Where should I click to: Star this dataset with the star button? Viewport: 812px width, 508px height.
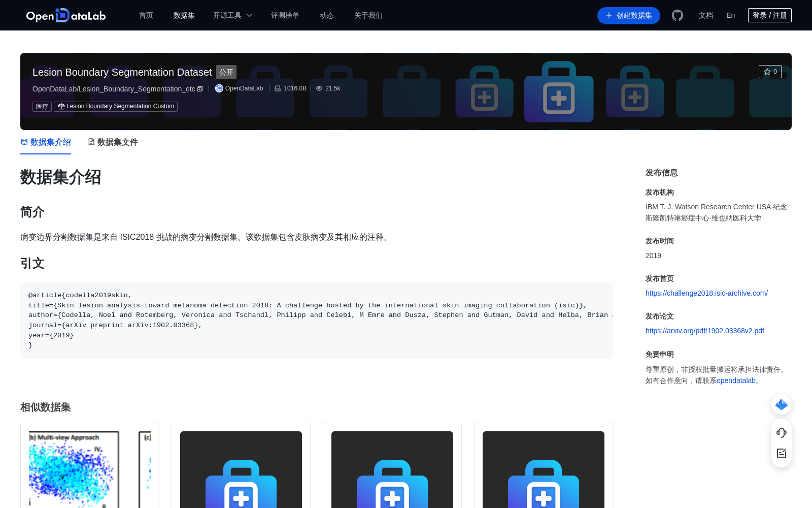click(770, 72)
